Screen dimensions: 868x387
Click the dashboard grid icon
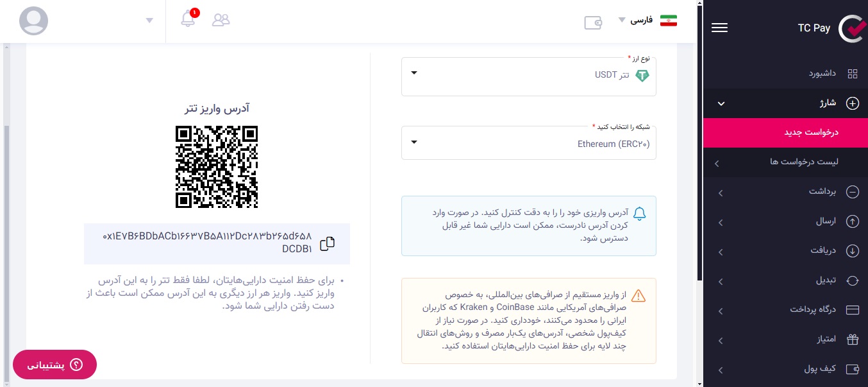pos(853,74)
